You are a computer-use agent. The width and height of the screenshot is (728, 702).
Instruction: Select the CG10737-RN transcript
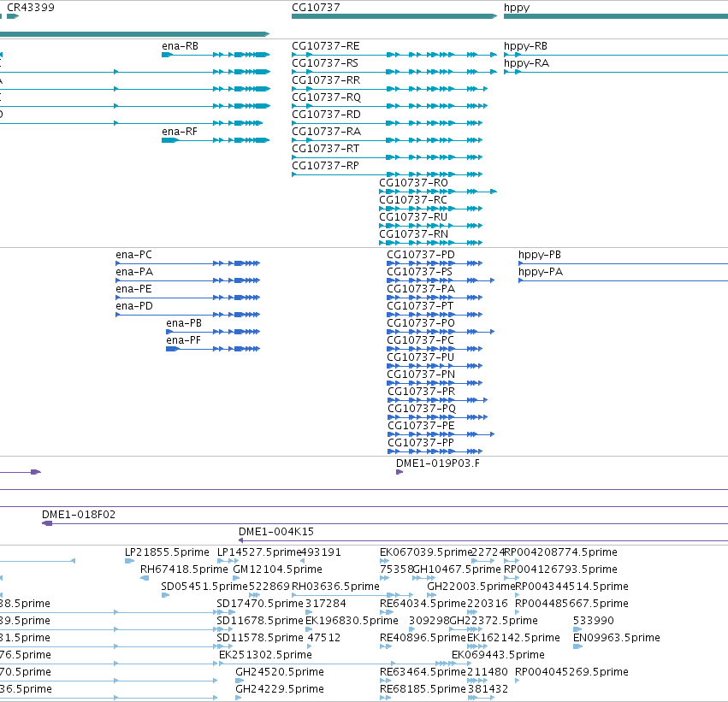point(414,234)
